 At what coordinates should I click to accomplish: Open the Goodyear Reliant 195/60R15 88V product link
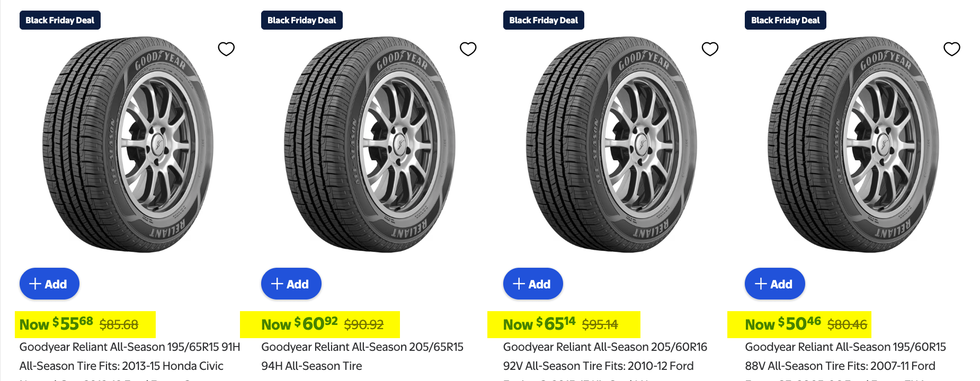(845, 347)
